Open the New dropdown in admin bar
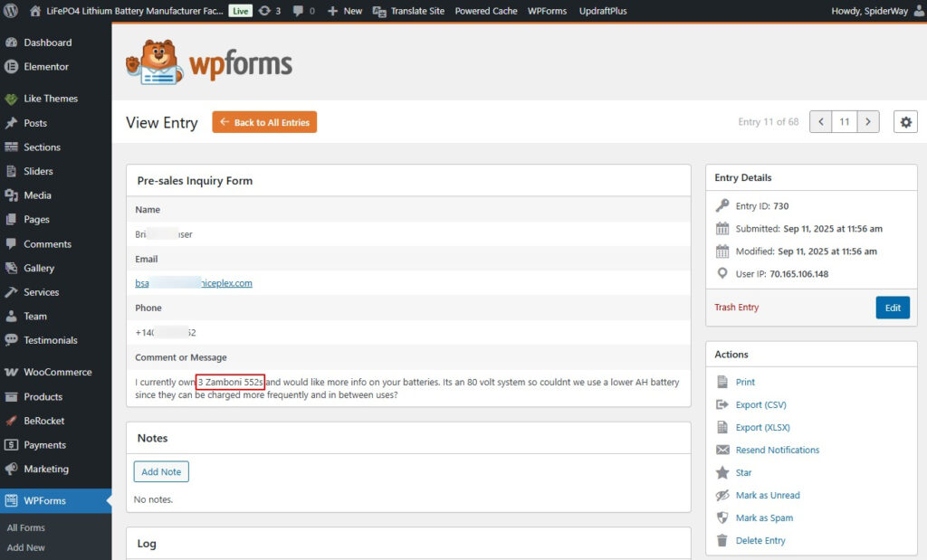This screenshot has width=927, height=560. coord(345,11)
